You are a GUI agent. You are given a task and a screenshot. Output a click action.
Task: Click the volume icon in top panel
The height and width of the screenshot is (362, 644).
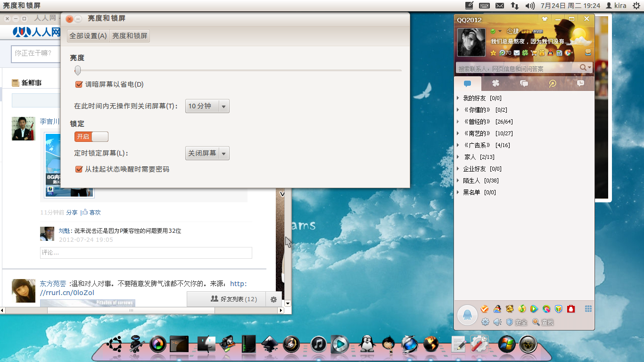(x=530, y=6)
